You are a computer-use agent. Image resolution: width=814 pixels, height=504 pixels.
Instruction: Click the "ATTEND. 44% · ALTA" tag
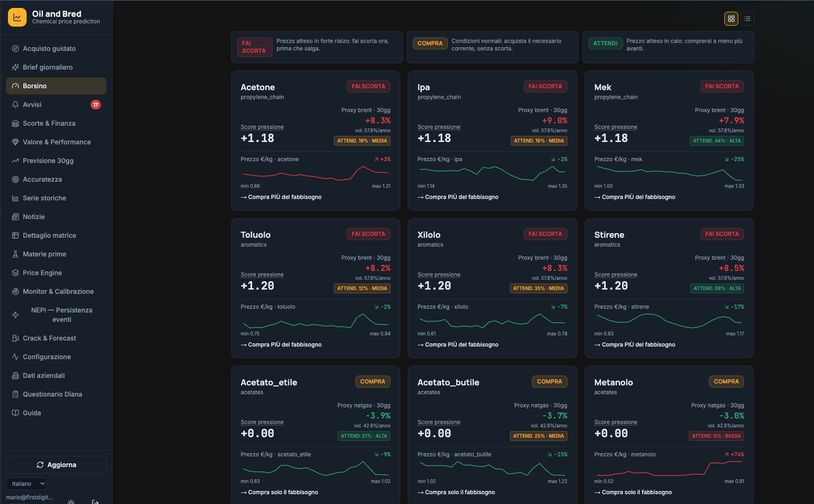click(x=717, y=141)
